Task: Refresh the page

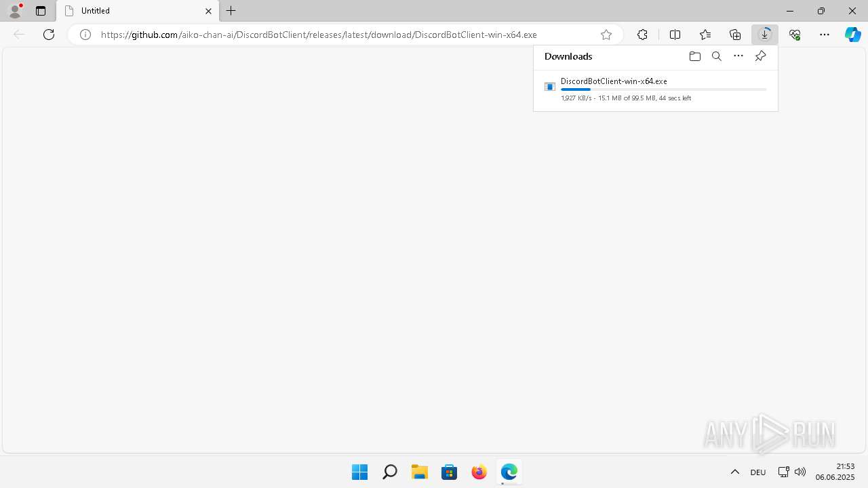Action: 49,35
